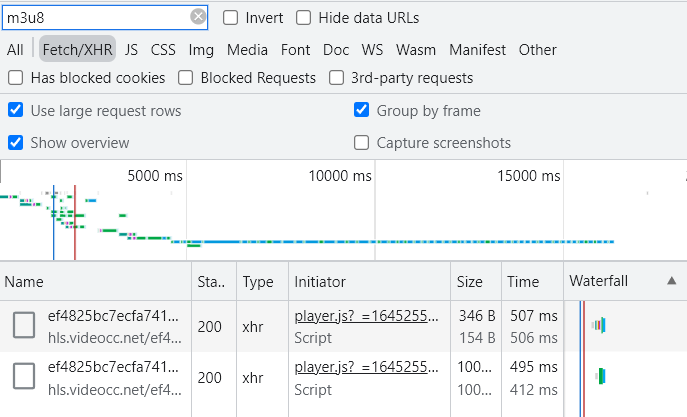The width and height of the screenshot is (687, 417).
Task: Click the Waterfall sort arrow icon
Action: (x=670, y=282)
